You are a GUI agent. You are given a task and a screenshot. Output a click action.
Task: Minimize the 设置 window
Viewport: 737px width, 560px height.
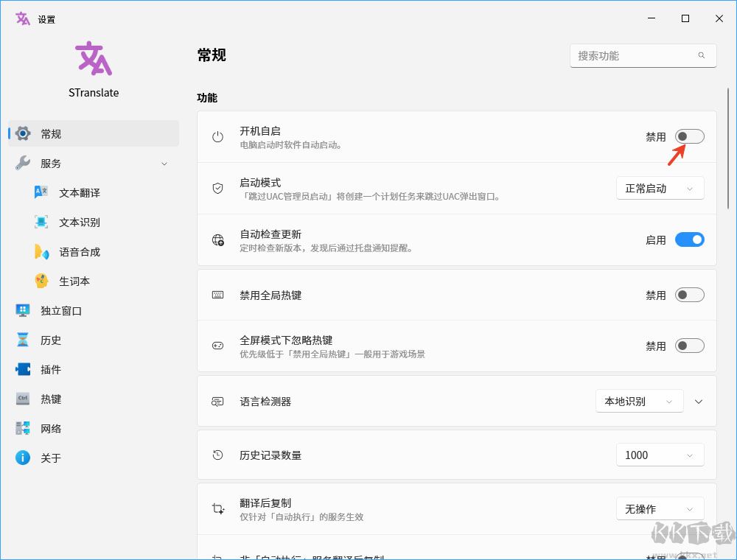652,18
